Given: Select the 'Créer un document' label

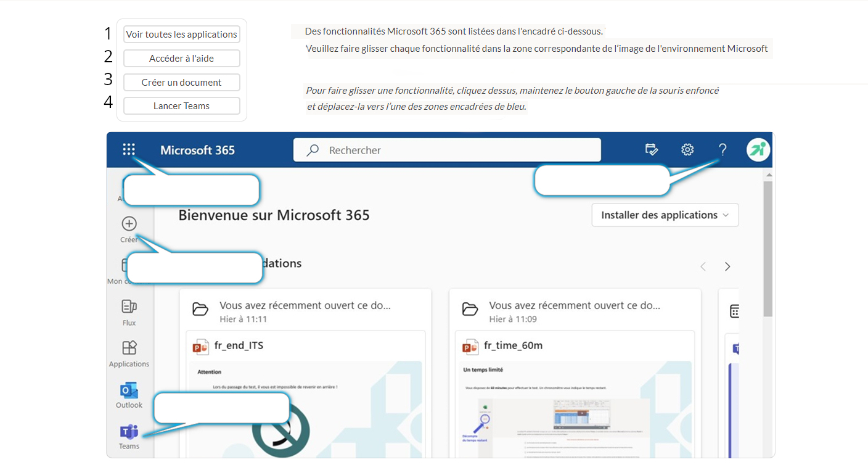Looking at the screenshot, I should coord(182,83).
